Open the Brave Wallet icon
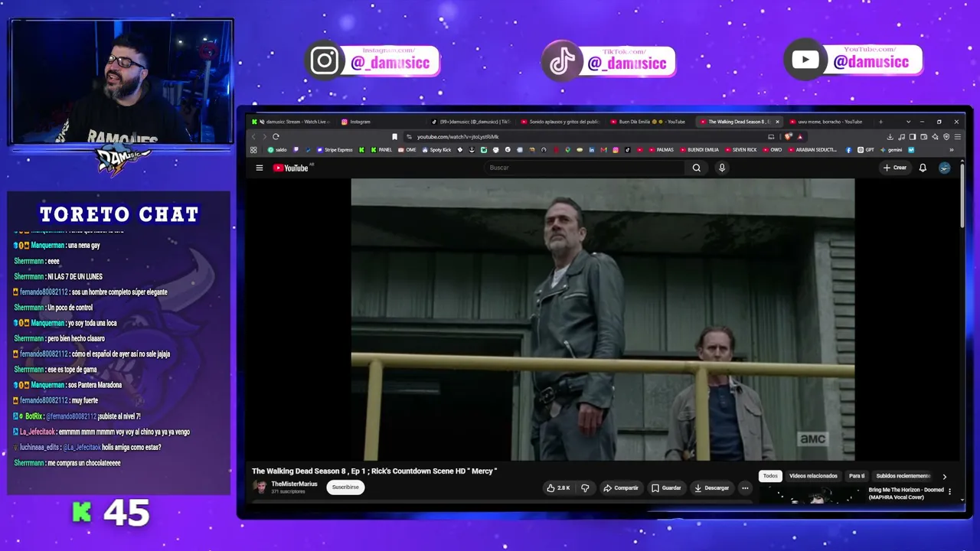 tap(924, 137)
